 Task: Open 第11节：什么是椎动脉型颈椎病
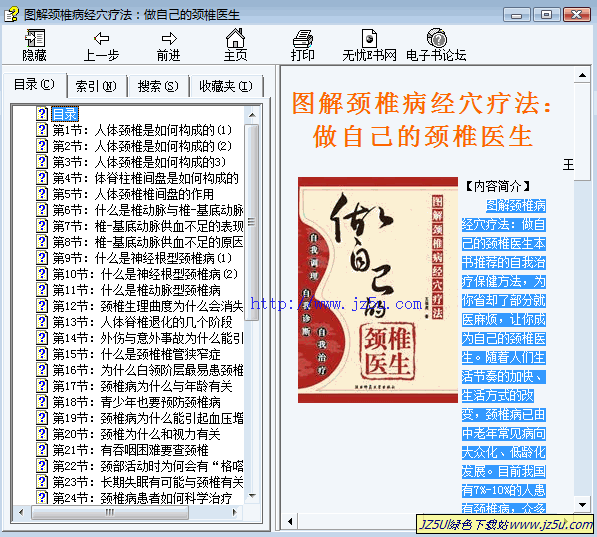click(x=136, y=290)
